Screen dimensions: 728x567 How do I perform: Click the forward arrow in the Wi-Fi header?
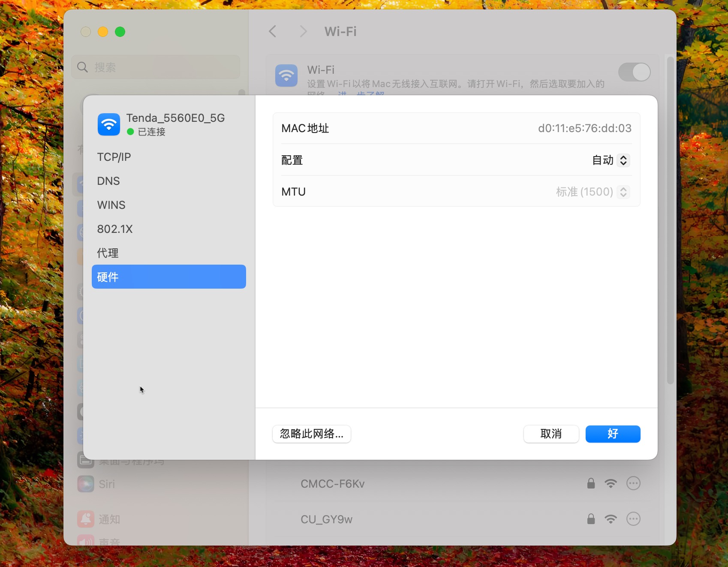click(303, 31)
